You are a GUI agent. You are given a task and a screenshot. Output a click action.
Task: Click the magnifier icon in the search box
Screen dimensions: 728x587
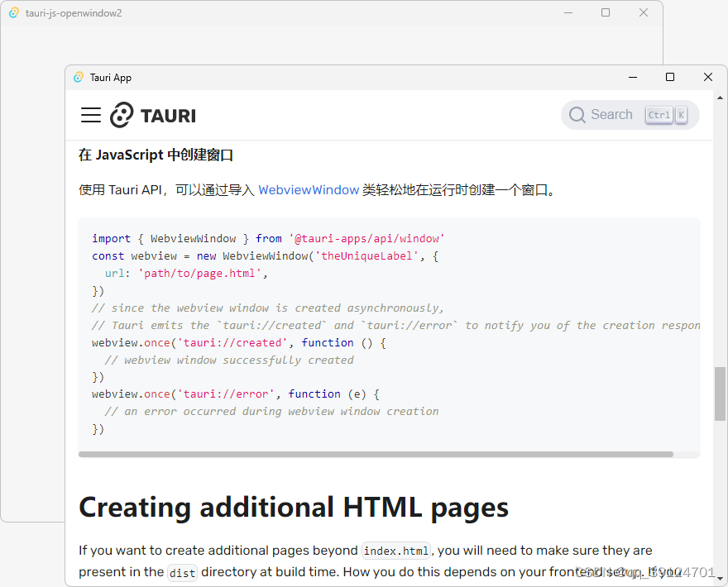577,115
